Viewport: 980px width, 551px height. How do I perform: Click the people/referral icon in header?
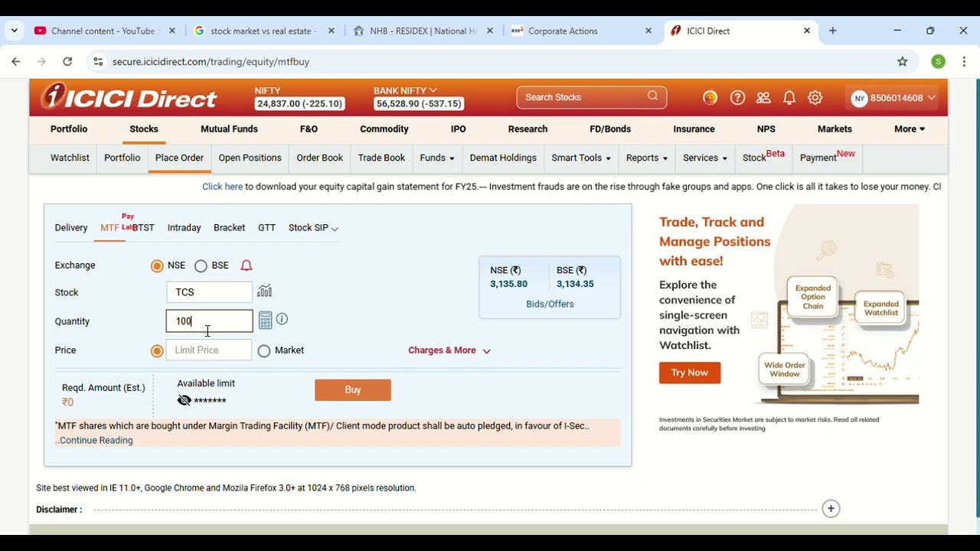763,98
